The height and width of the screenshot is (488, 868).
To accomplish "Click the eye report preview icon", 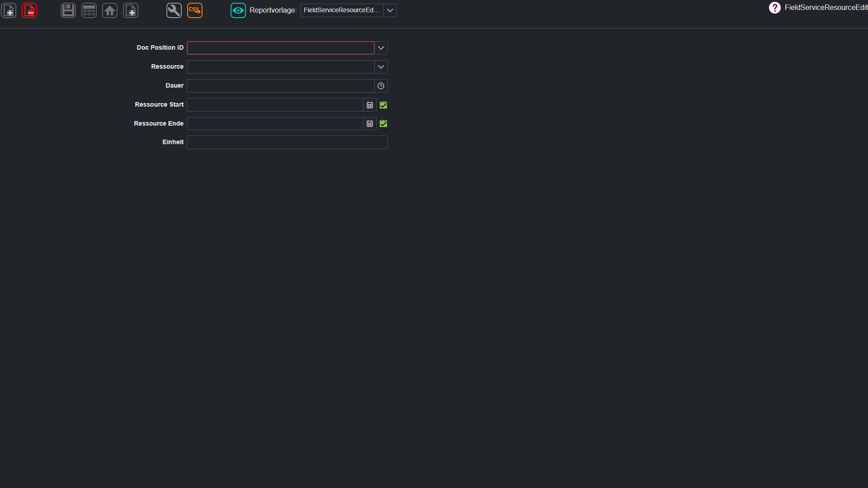I will click(x=238, y=10).
